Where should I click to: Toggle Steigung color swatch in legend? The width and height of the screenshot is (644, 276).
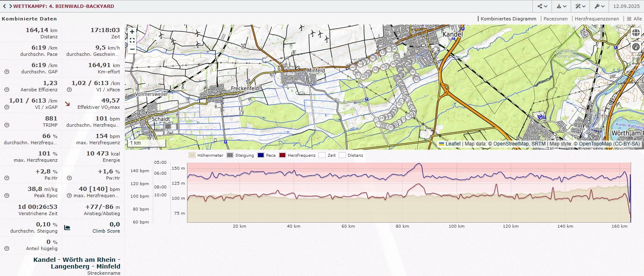[x=230, y=156]
